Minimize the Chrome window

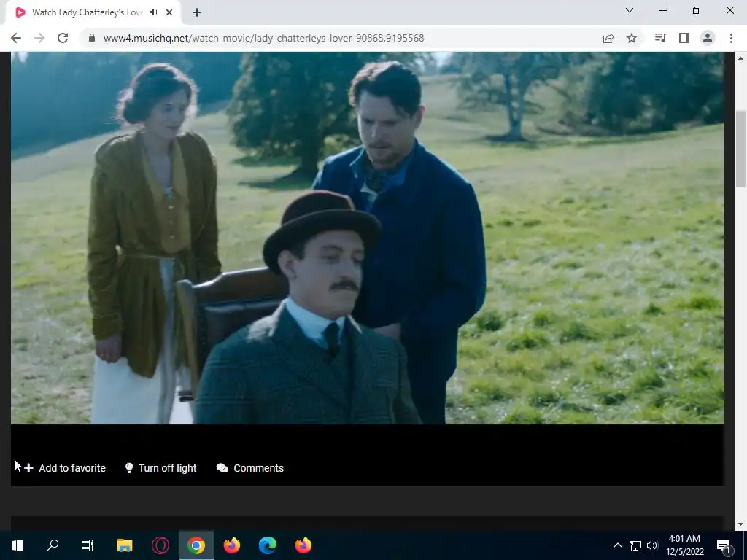(663, 10)
